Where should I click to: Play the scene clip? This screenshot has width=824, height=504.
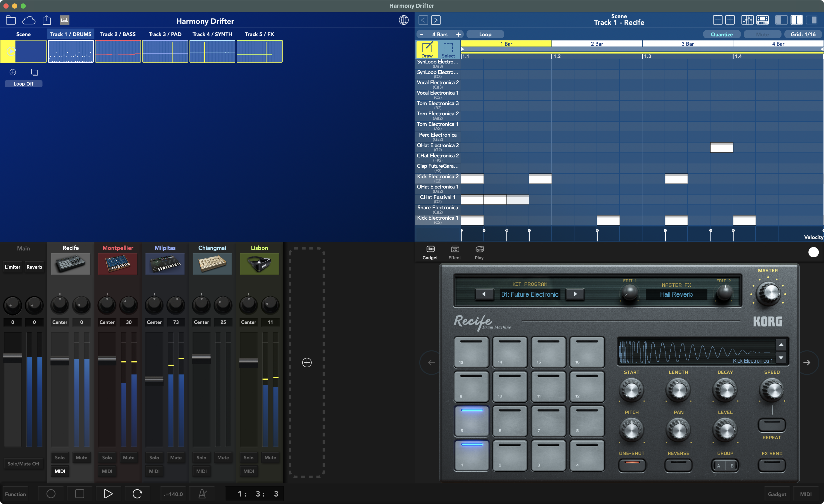[11, 51]
